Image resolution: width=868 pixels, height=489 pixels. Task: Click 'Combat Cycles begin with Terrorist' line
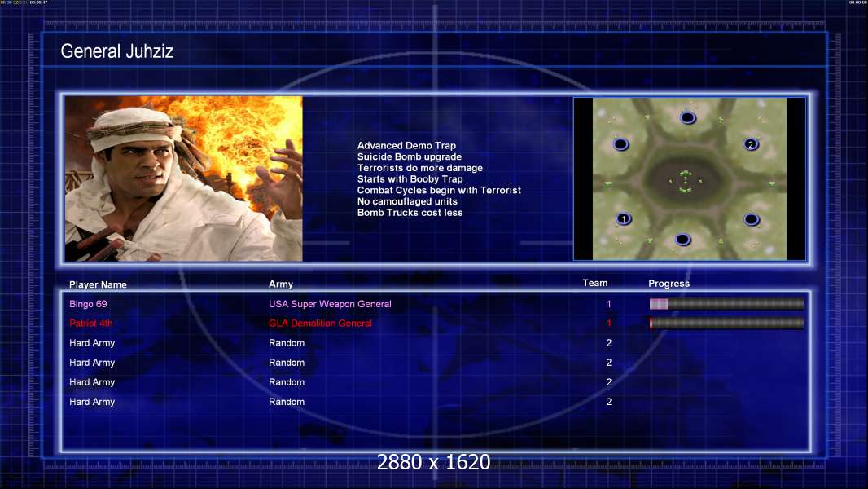(x=439, y=190)
